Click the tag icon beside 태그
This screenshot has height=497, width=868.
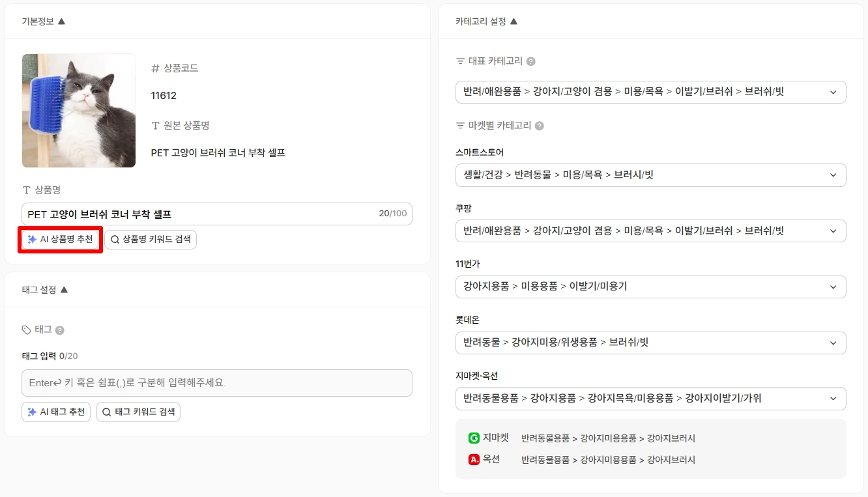[x=27, y=330]
